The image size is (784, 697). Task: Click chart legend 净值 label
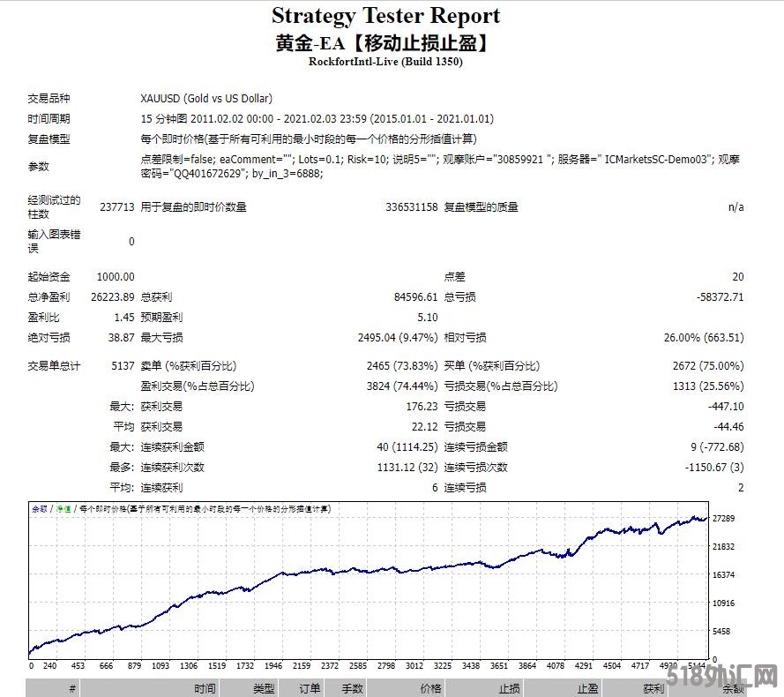[x=63, y=509]
